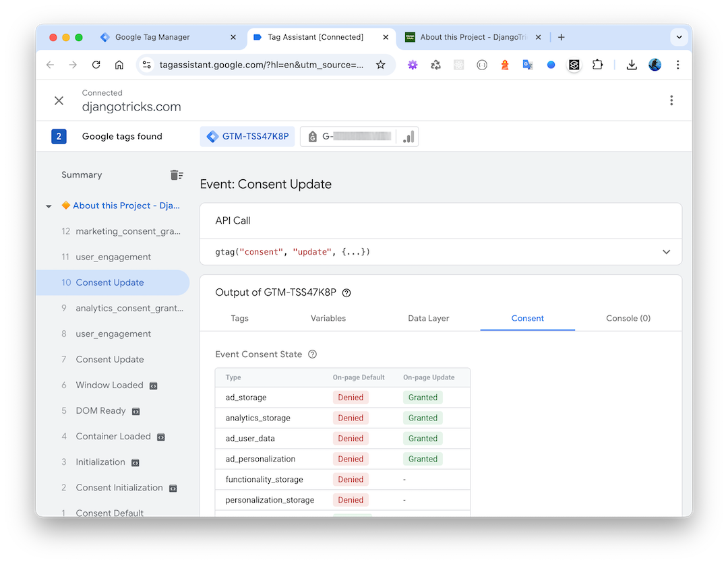This screenshot has height=564, width=728.
Task: Close the djangotricks.com debug session
Action: point(59,100)
